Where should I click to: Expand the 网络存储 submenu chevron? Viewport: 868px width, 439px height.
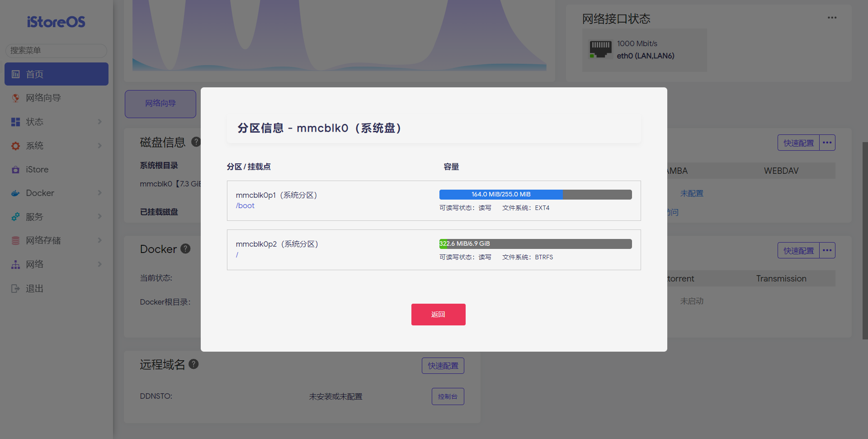(99, 240)
